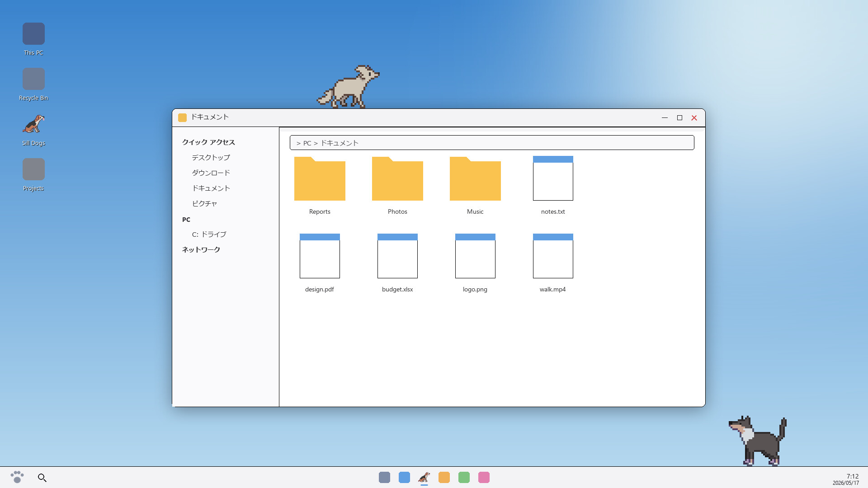Go to ダウンロード in the sidebar

coord(211,173)
